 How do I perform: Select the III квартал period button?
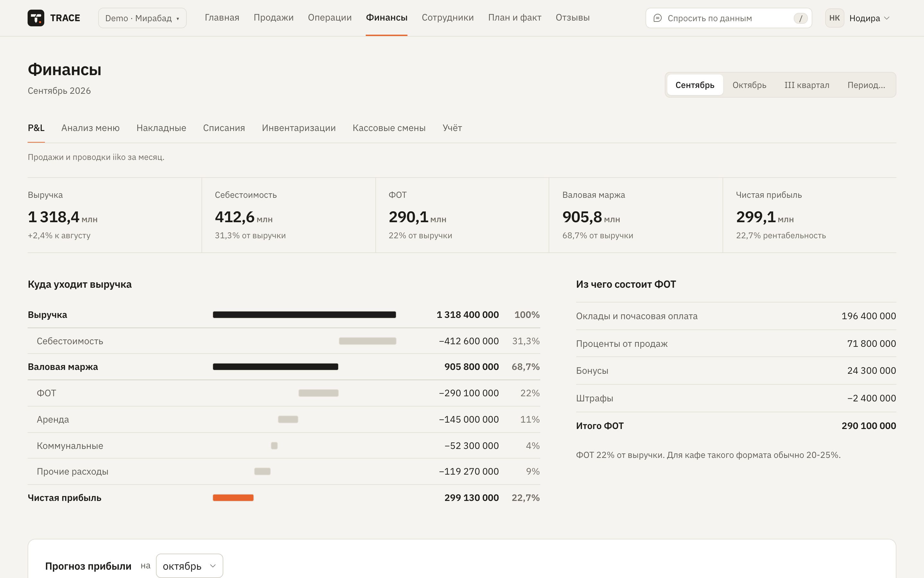(806, 85)
